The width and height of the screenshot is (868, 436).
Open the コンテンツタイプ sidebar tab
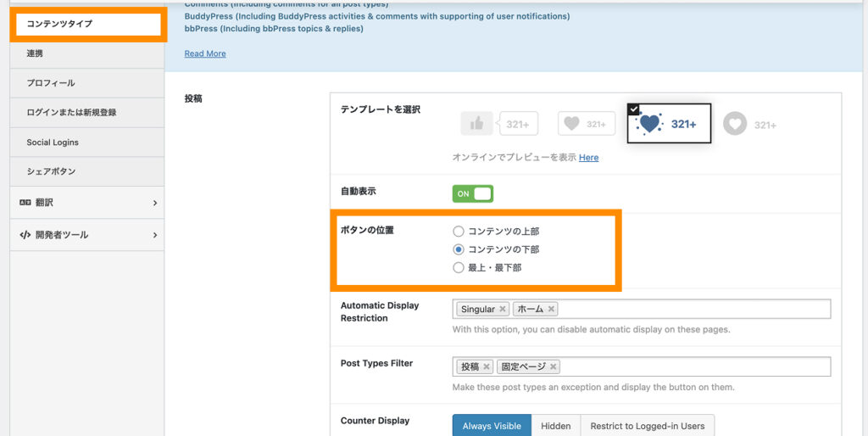point(88,24)
